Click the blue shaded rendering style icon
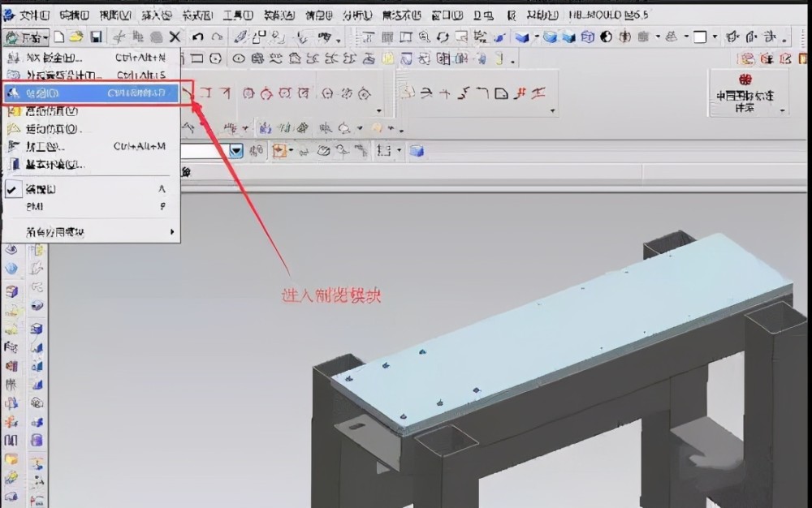This screenshot has height=508, width=812. [521, 37]
